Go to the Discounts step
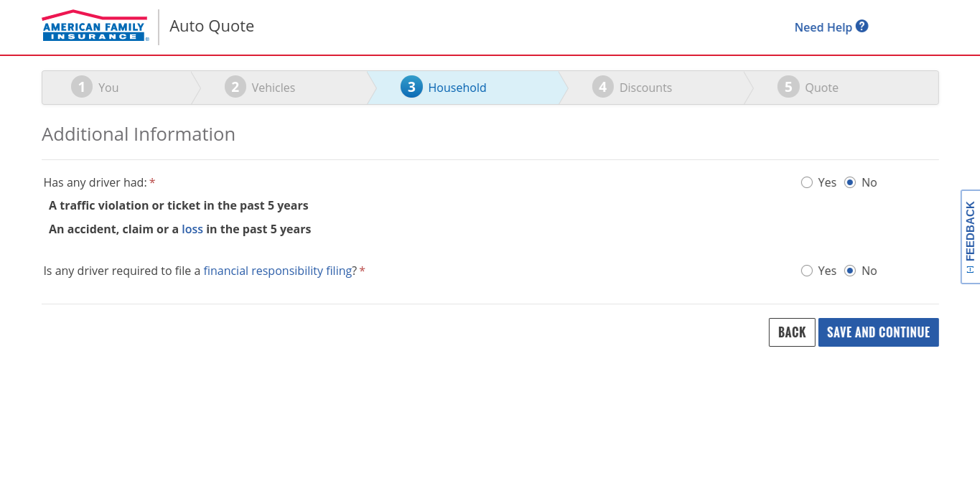This screenshot has width=980, height=491. coord(645,88)
